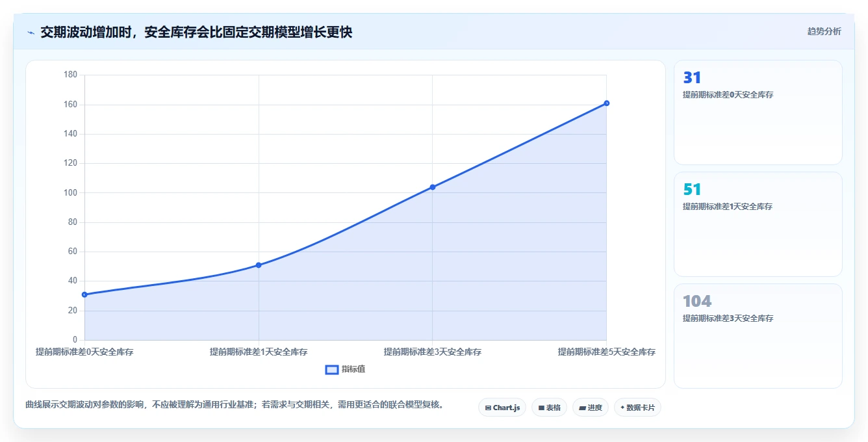This screenshot has width=868, height=442.
Task: Click the data point at value 51
Action: (x=259, y=265)
